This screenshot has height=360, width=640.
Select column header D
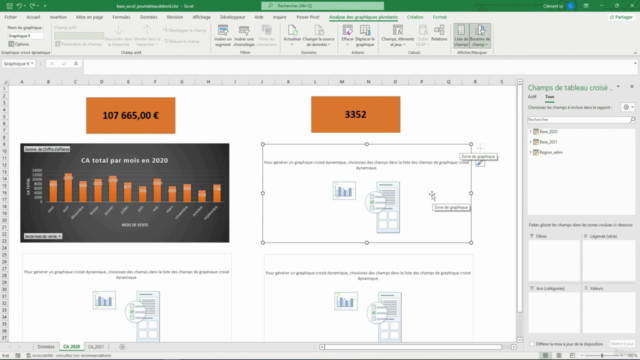101,82
